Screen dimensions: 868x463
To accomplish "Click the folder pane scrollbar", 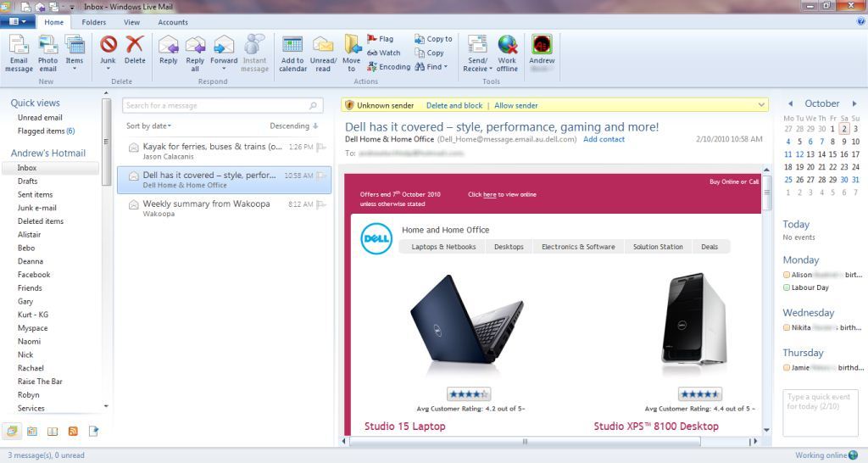I will (x=106, y=142).
